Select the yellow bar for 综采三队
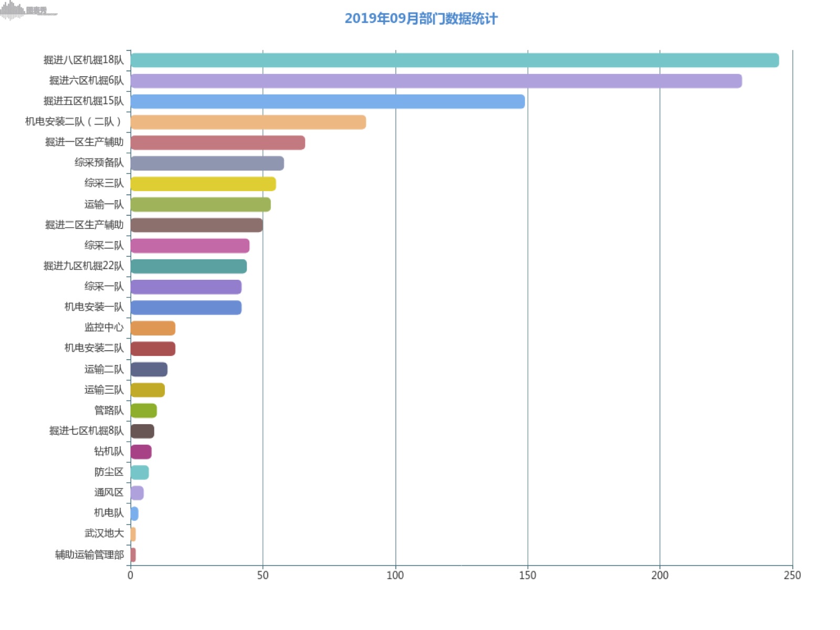The image size is (840, 630). 203,184
